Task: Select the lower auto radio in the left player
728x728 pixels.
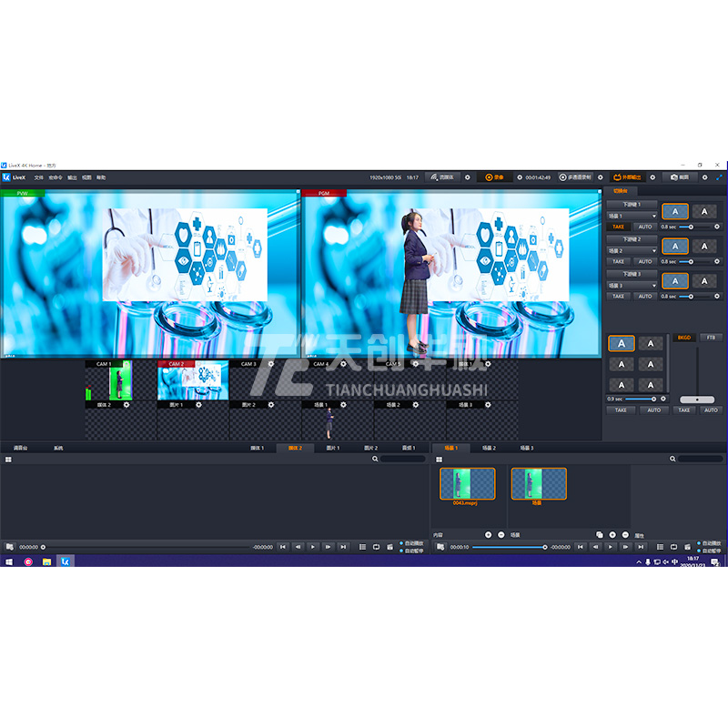Action: (x=401, y=551)
